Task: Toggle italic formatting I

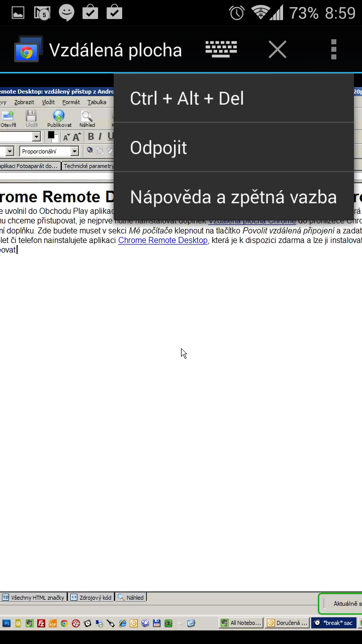Action: point(100,136)
